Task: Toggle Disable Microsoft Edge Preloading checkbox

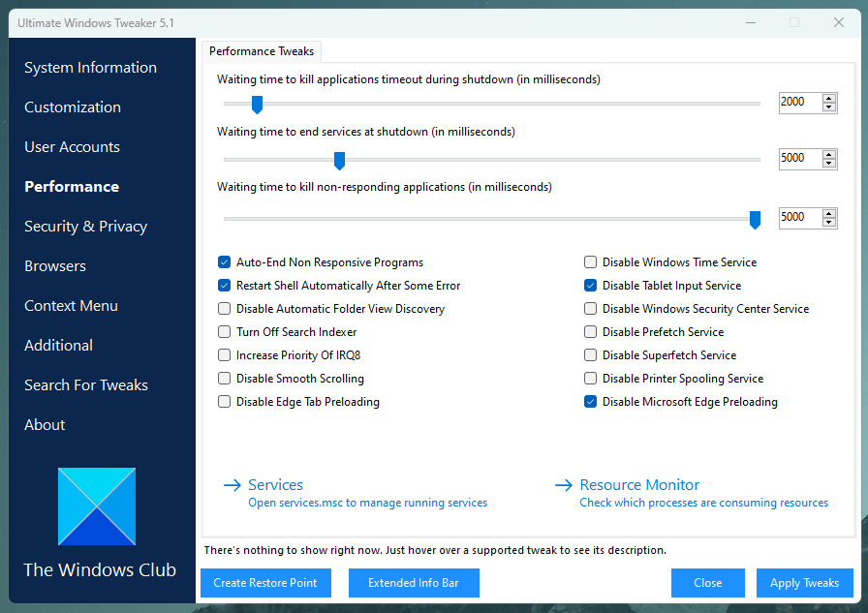Action: pos(591,402)
